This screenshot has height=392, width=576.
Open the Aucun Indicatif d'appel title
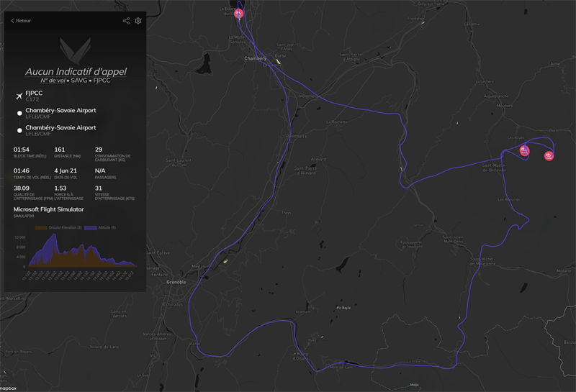click(x=76, y=72)
